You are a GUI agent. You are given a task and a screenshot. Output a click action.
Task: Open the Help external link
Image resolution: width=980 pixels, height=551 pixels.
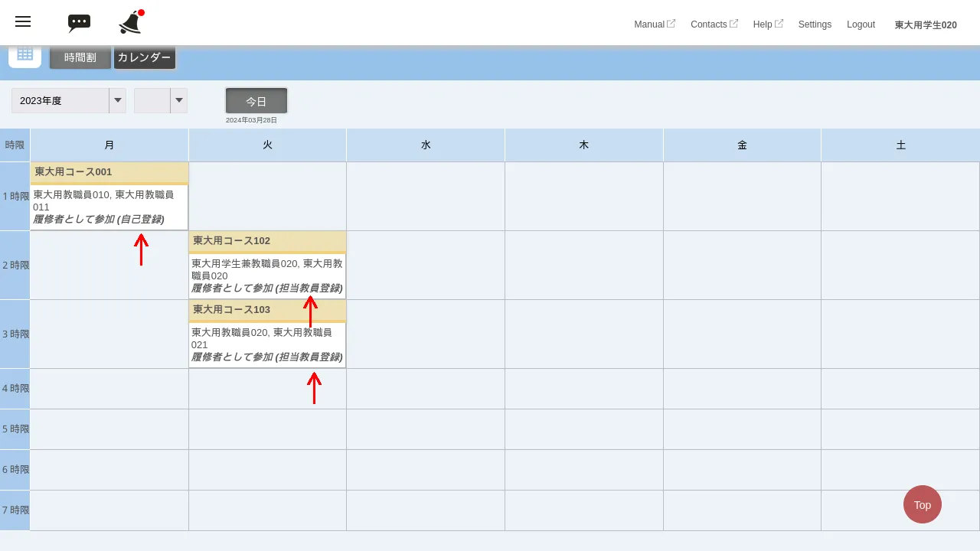767,24
